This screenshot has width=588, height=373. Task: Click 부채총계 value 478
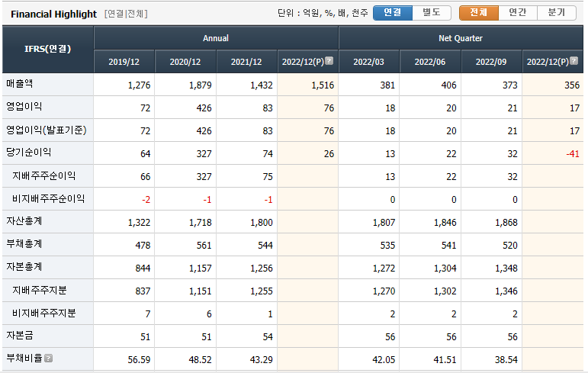click(143, 246)
